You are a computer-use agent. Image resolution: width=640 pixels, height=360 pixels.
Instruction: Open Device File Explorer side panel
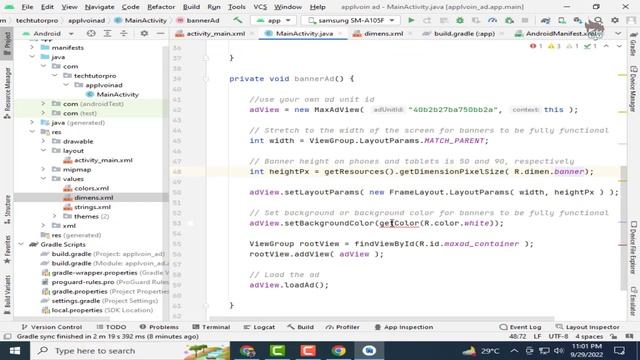click(x=633, y=248)
